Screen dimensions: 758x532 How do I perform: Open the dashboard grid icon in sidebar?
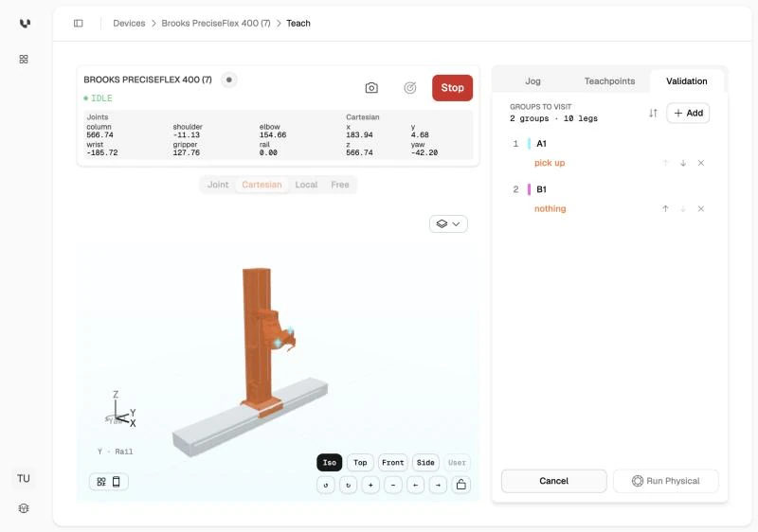(24, 59)
